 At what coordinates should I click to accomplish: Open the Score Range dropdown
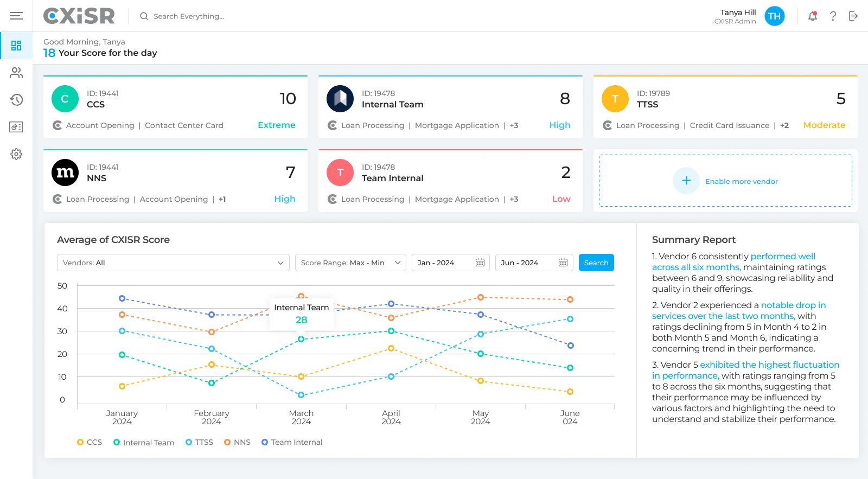pyautogui.click(x=350, y=263)
